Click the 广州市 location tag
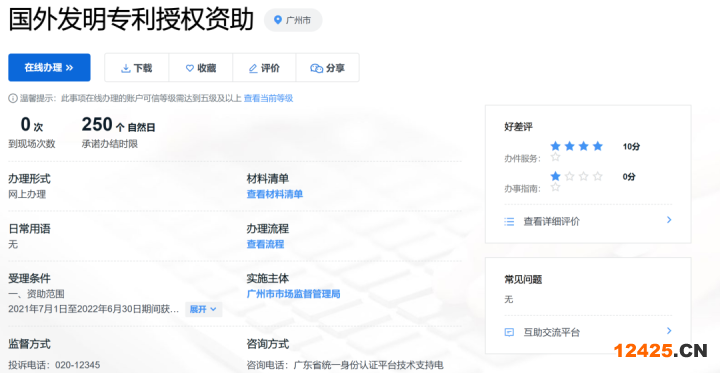 [293, 20]
